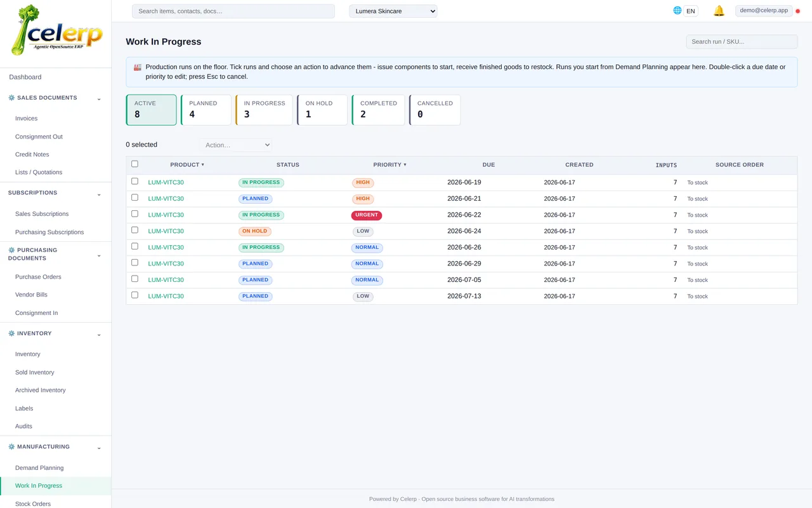
Task: Select the Active status card
Action: click(x=152, y=110)
